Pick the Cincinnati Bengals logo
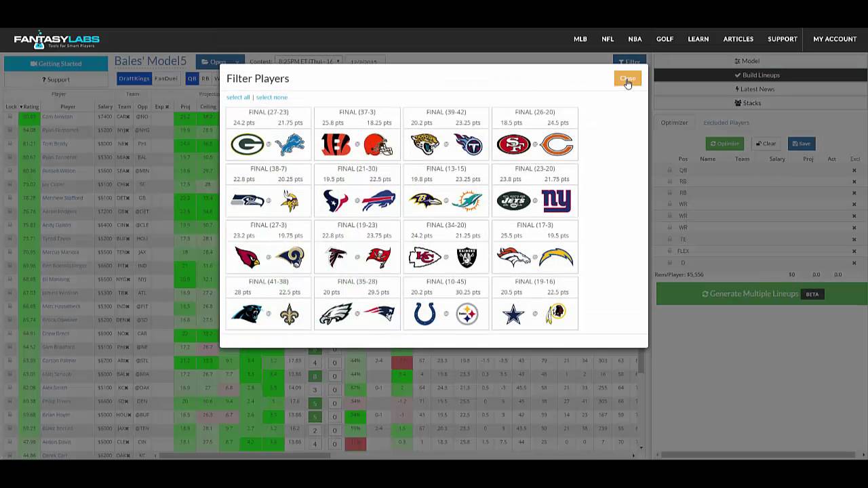The height and width of the screenshot is (488, 868). [x=336, y=144]
